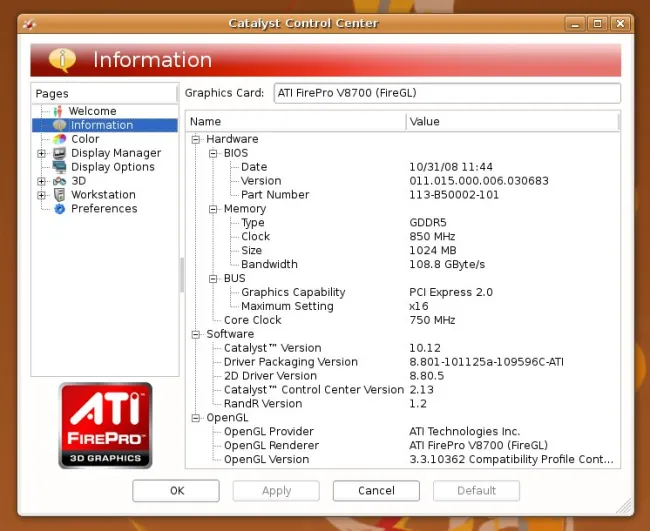
Task: Select the Core Clock row
Action: click(402, 320)
